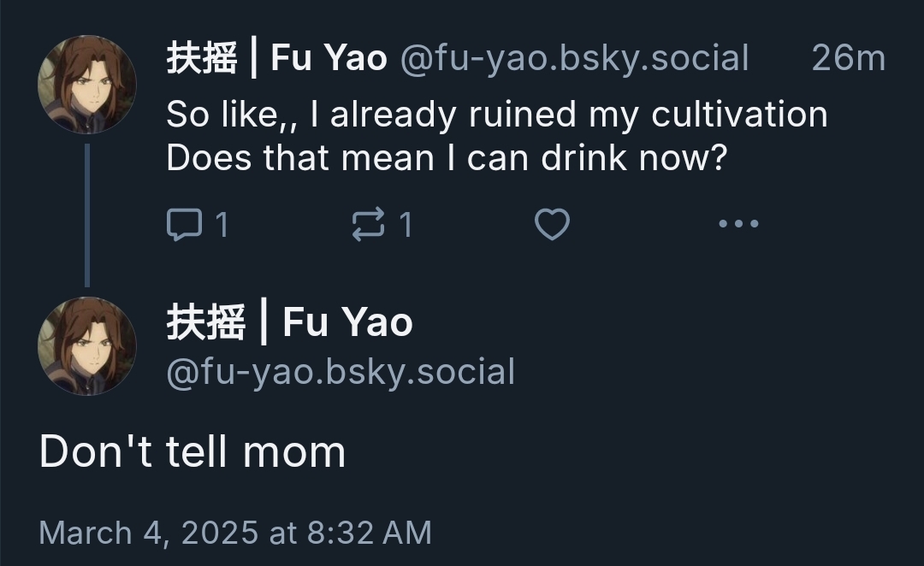Open the post 'So like,, I already ruined my cultivation'

(496, 115)
